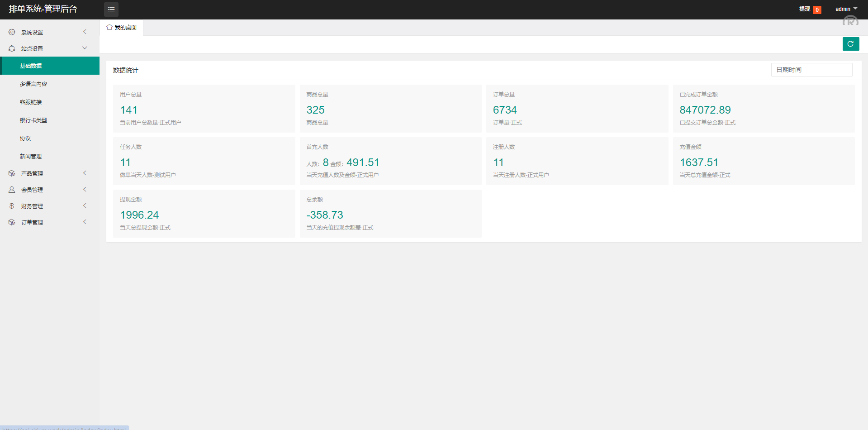Click the 提现 notification link
This screenshot has width=868, height=430.
click(805, 9)
